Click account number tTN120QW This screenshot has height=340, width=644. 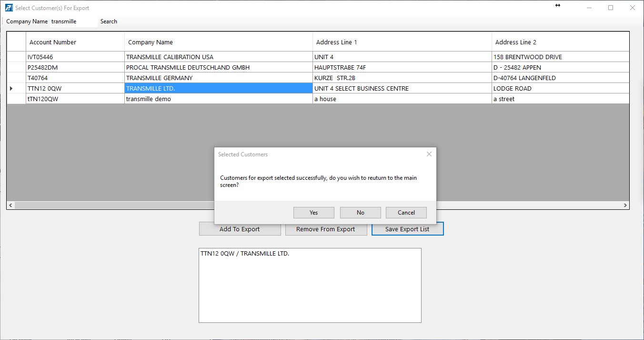75,99
